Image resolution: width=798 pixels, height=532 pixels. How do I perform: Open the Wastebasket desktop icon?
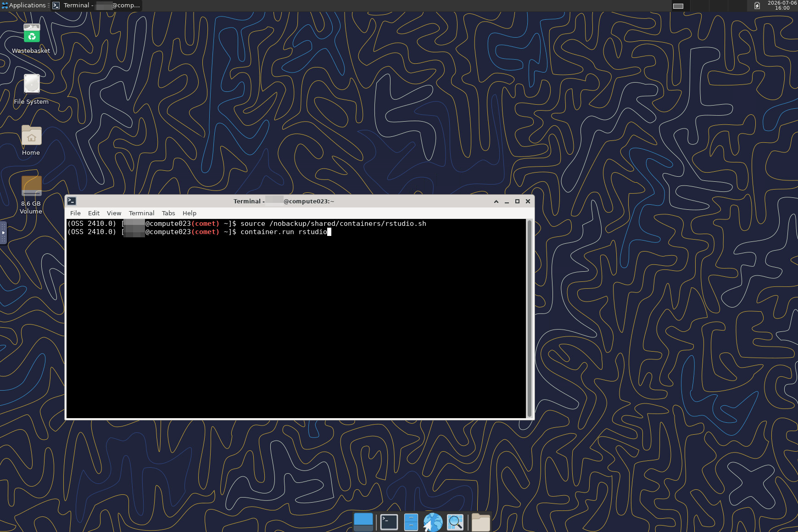coord(31,39)
